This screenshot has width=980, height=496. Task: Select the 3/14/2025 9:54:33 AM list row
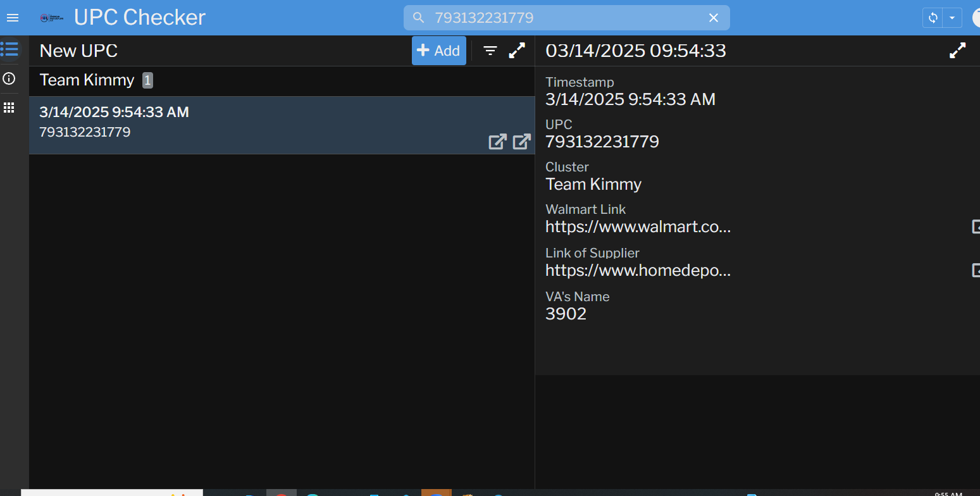[282, 125]
